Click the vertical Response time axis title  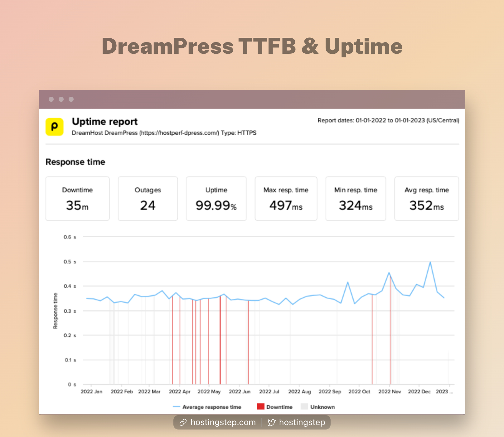[x=56, y=311]
